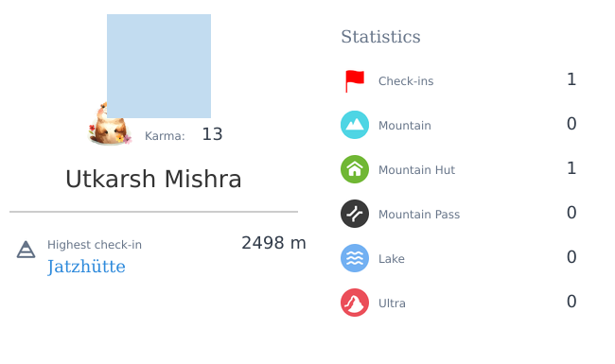This screenshot has width=615, height=364.
Task: Click the Karma value 13
Action: [x=212, y=134]
